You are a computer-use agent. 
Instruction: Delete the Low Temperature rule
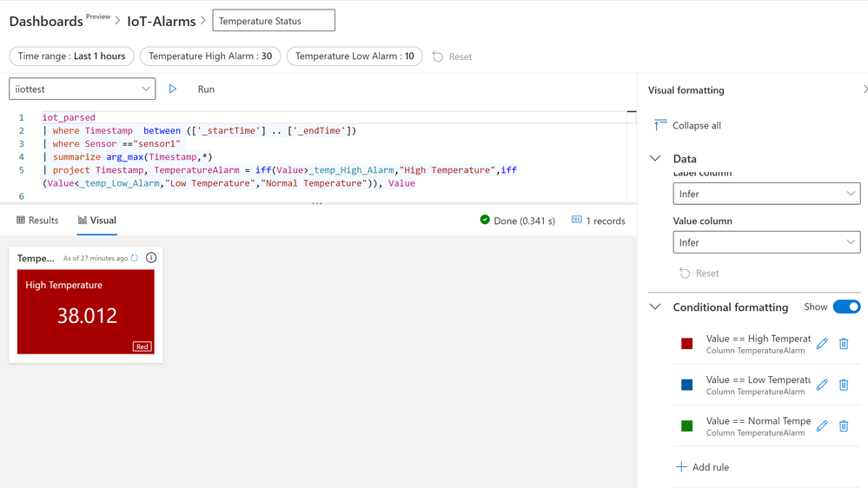[844, 385]
